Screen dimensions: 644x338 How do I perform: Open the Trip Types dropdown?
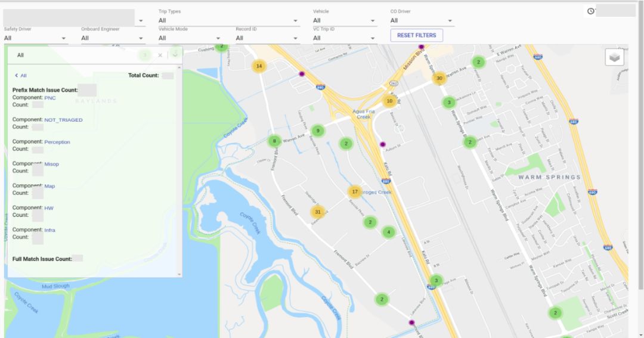(229, 20)
